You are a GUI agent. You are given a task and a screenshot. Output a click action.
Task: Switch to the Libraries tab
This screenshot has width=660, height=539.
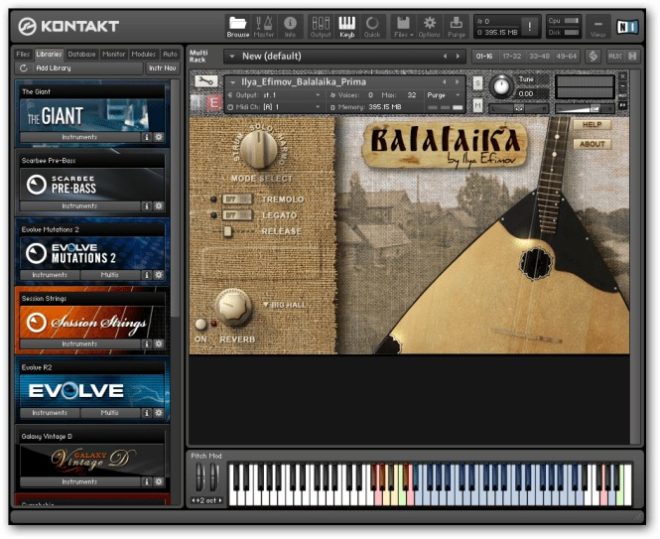point(49,54)
